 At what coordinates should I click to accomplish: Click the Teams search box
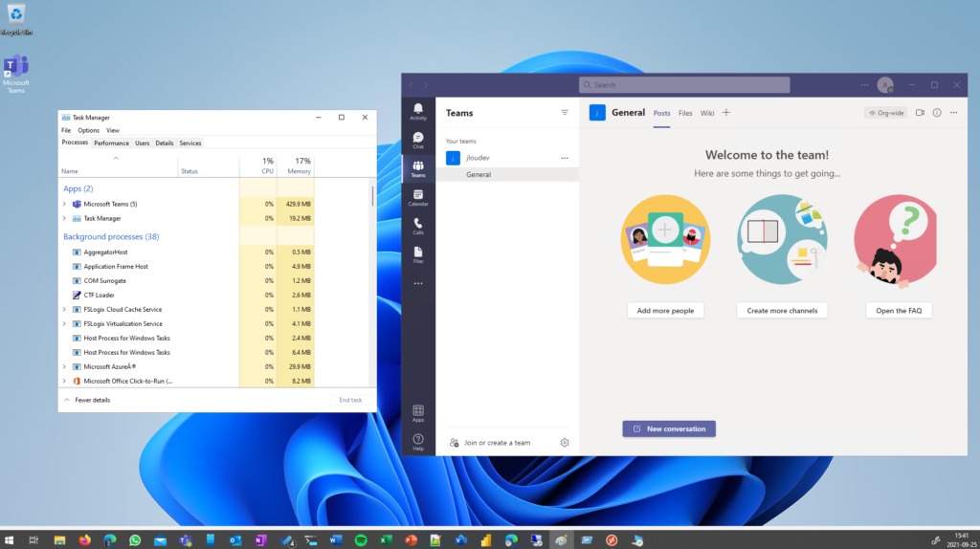coord(683,85)
